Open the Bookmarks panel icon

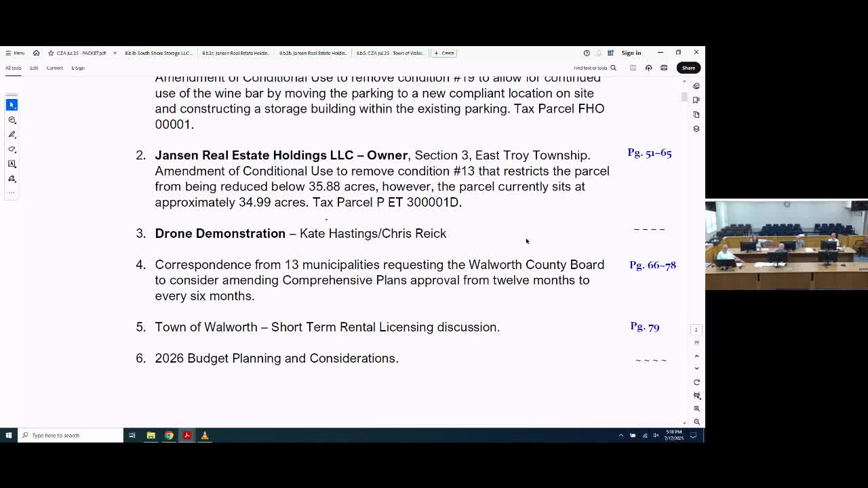point(696,100)
